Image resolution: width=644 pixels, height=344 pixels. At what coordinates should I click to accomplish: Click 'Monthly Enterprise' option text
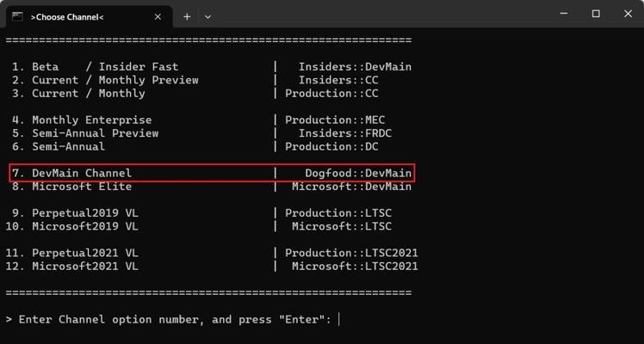(x=91, y=120)
